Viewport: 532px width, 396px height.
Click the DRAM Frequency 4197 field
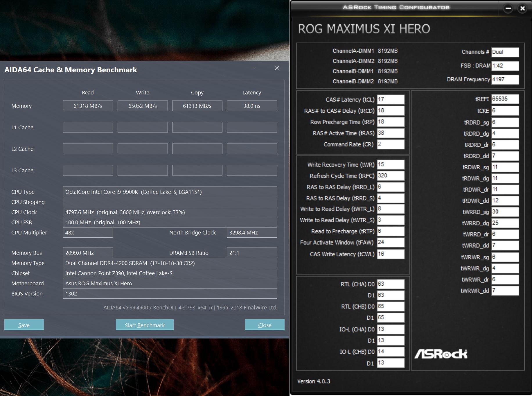click(x=505, y=79)
